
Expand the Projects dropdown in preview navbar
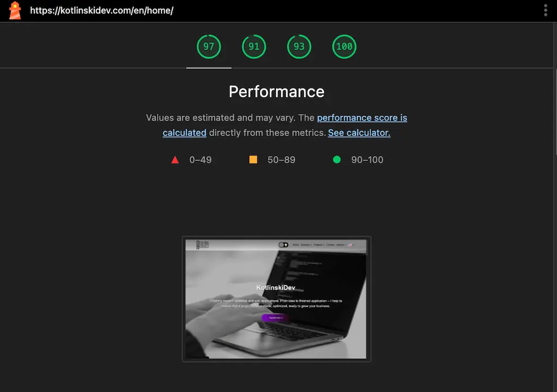319,245
